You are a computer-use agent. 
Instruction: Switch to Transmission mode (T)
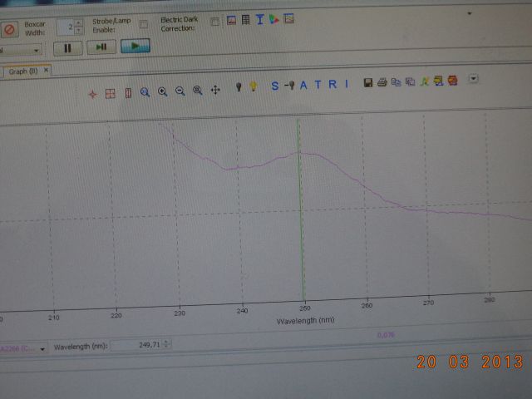click(318, 84)
